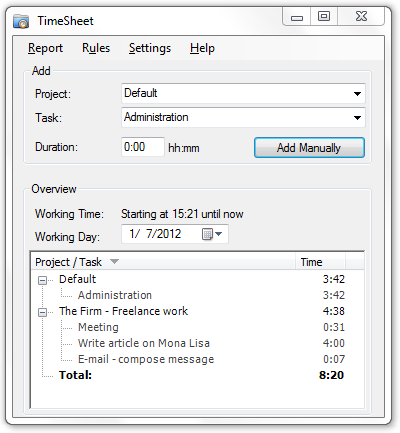Open the Project dropdown showing Default
The width and height of the screenshot is (400, 433).
[243, 93]
